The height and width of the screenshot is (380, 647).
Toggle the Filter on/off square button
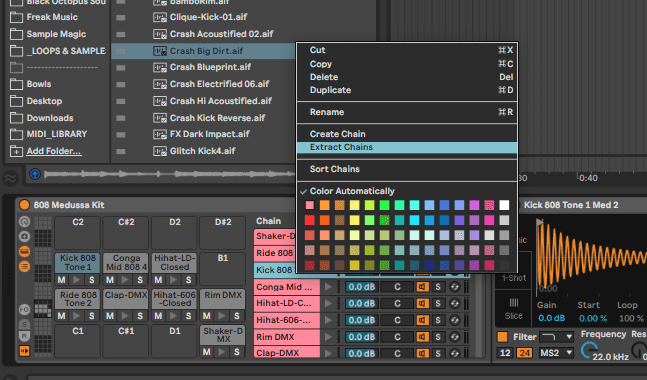click(x=502, y=337)
